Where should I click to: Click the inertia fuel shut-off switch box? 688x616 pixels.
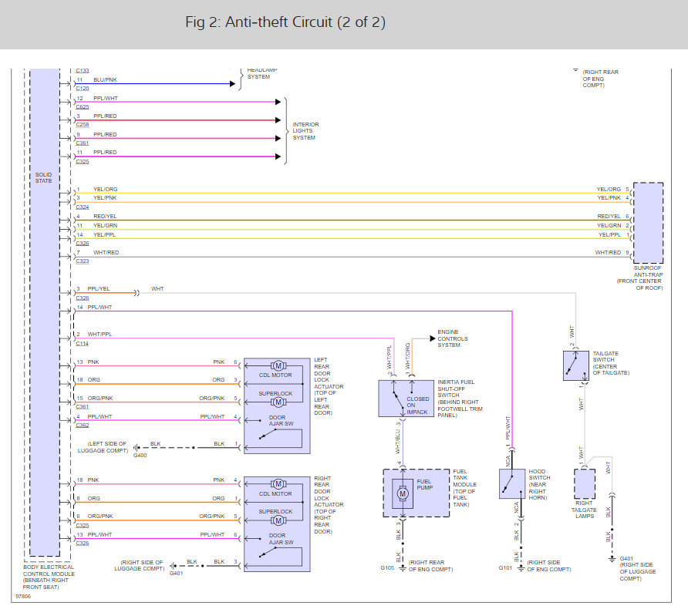point(404,399)
